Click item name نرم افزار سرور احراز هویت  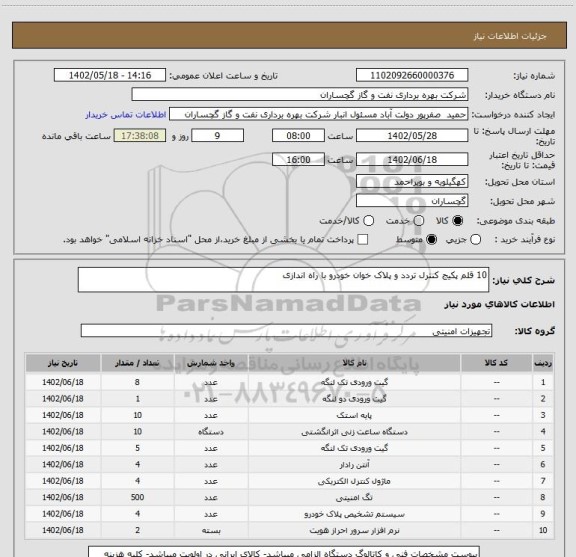pyautogui.click(x=354, y=531)
